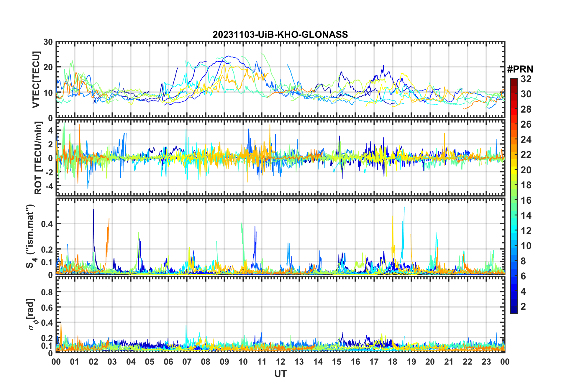Click colorbar tick label 14
The height and width of the screenshot is (392, 561).
(526, 215)
